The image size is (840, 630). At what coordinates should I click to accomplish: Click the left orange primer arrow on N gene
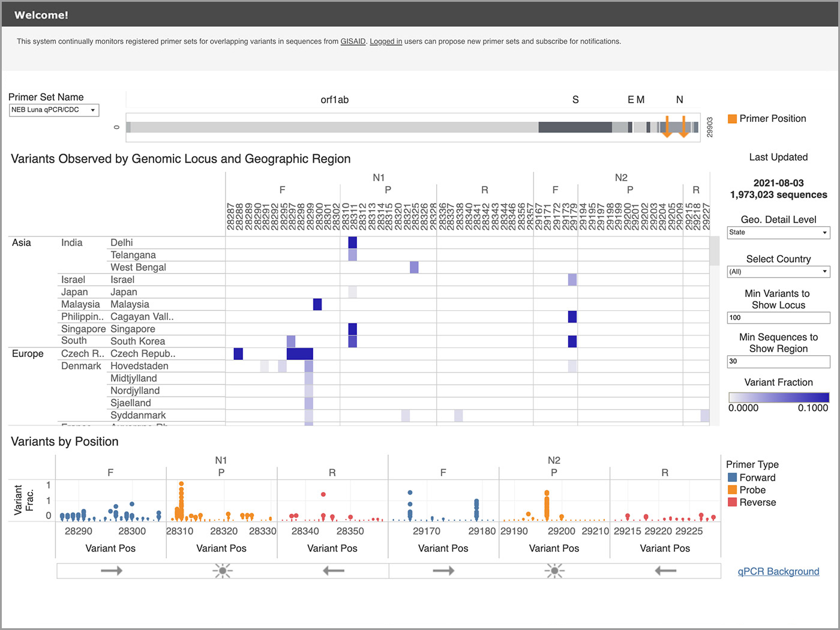pyautogui.click(x=667, y=127)
